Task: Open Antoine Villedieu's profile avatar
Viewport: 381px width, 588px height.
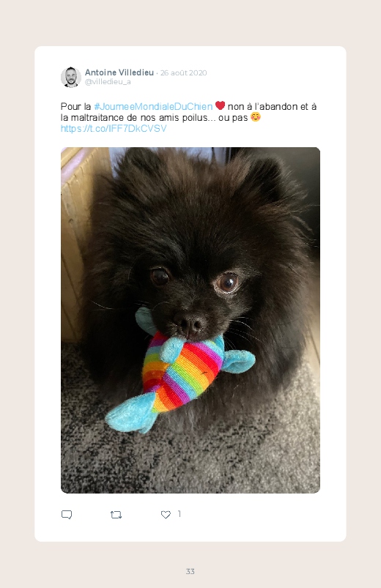Action: [x=71, y=77]
